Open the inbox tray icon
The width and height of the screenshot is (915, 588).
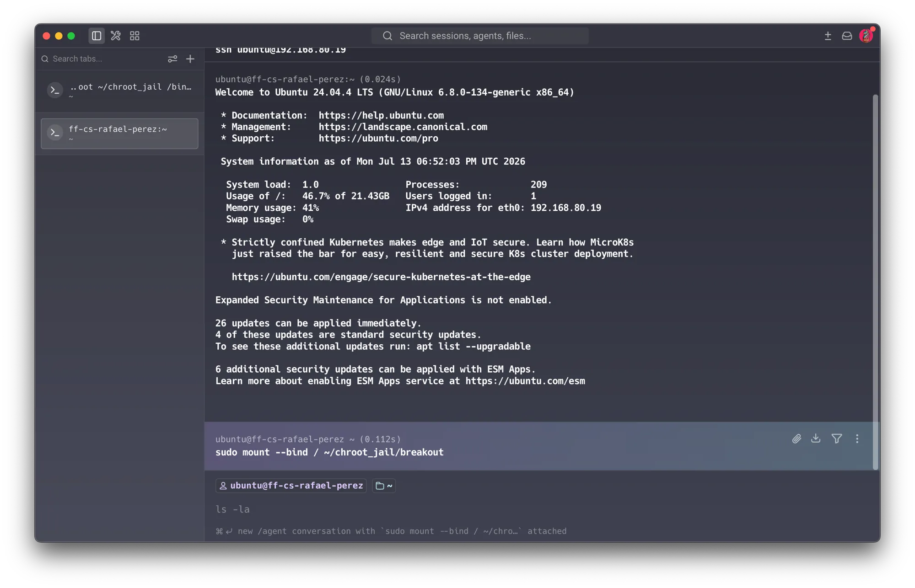(847, 36)
